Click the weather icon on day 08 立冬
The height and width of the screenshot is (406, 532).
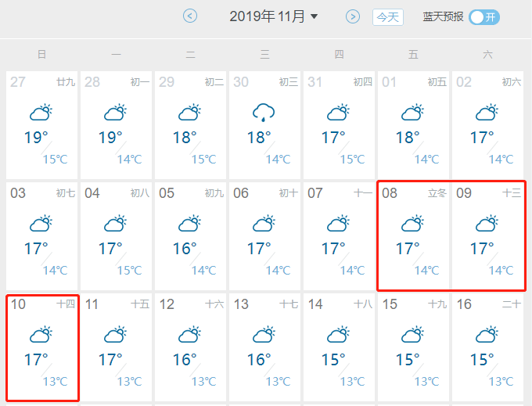(412, 224)
